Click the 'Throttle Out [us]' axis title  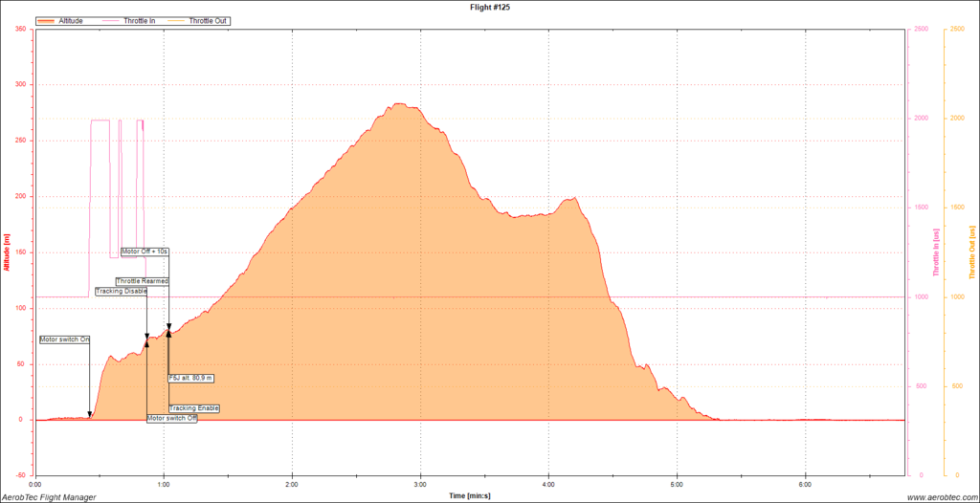[x=972, y=251]
